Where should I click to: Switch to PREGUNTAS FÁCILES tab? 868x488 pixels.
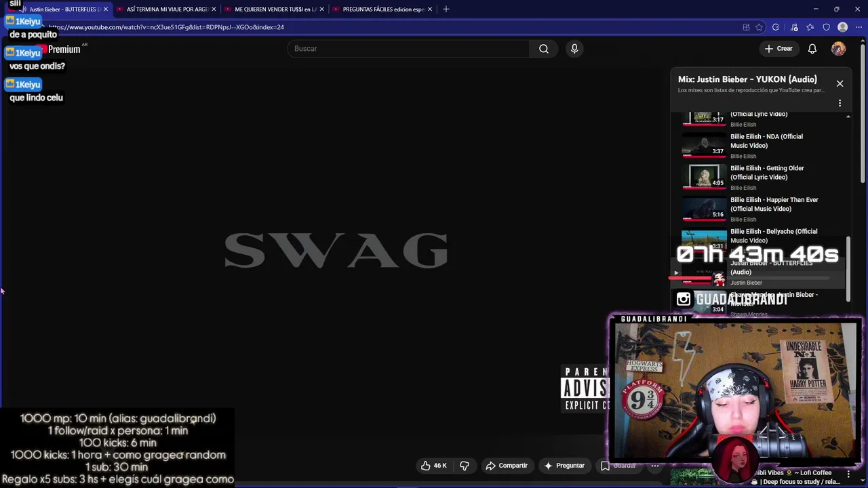[382, 9]
